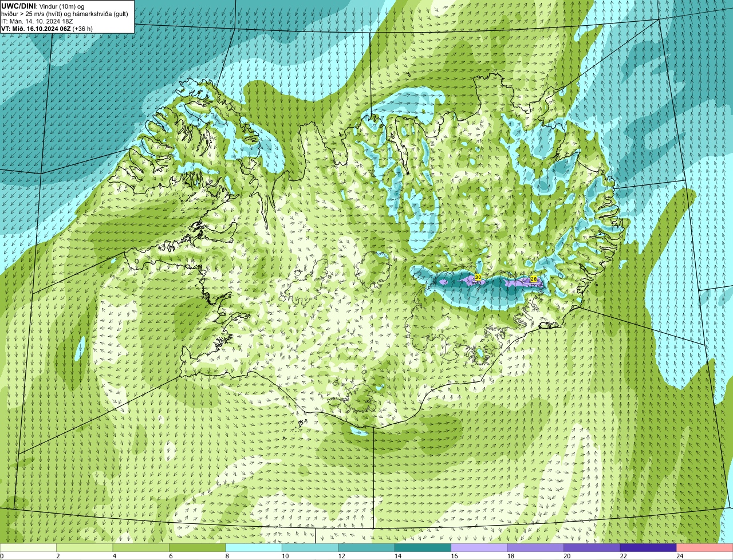Screen dimensions: 733x560
Task: Click the legend tick label "24"
Action: point(680,556)
